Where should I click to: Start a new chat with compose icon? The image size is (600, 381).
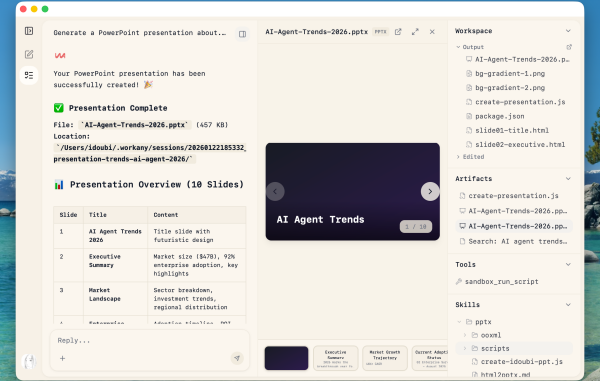coord(29,54)
